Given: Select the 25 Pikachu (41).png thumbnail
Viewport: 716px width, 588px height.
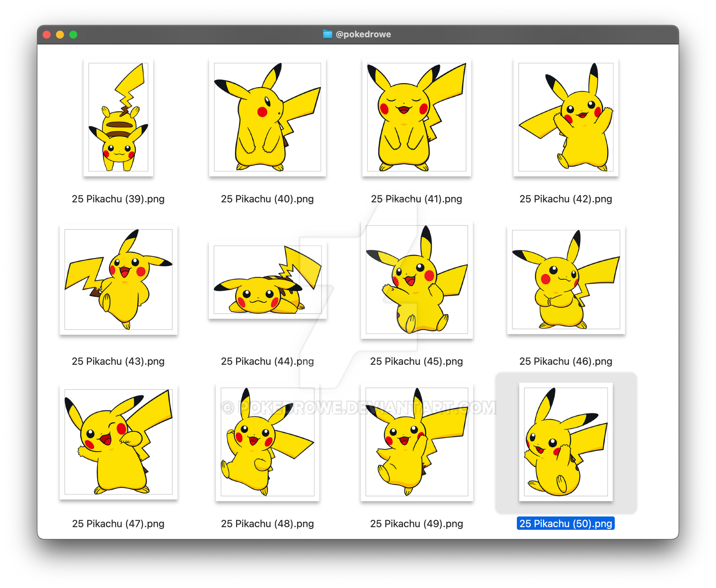Looking at the screenshot, I should (x=417, y=117).
